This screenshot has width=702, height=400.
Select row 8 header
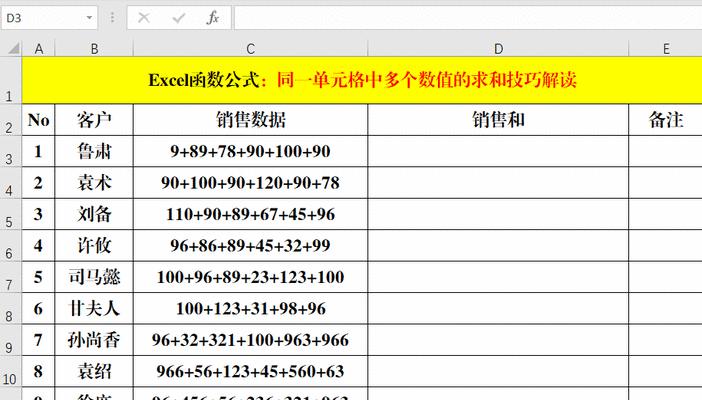pos(10,309)
